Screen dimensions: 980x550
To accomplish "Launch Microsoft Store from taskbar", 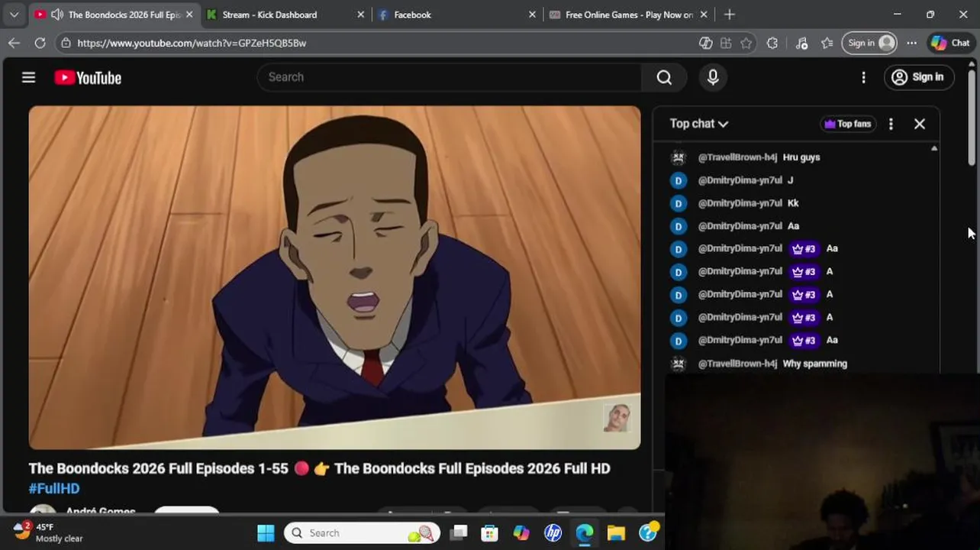I will pyautogui.click(x=489, y=533).
